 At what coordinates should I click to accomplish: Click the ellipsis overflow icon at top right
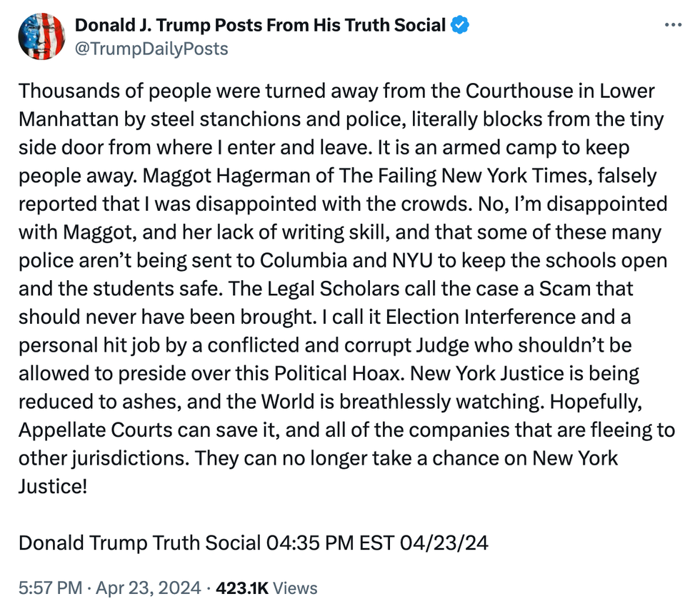point(671,24)
